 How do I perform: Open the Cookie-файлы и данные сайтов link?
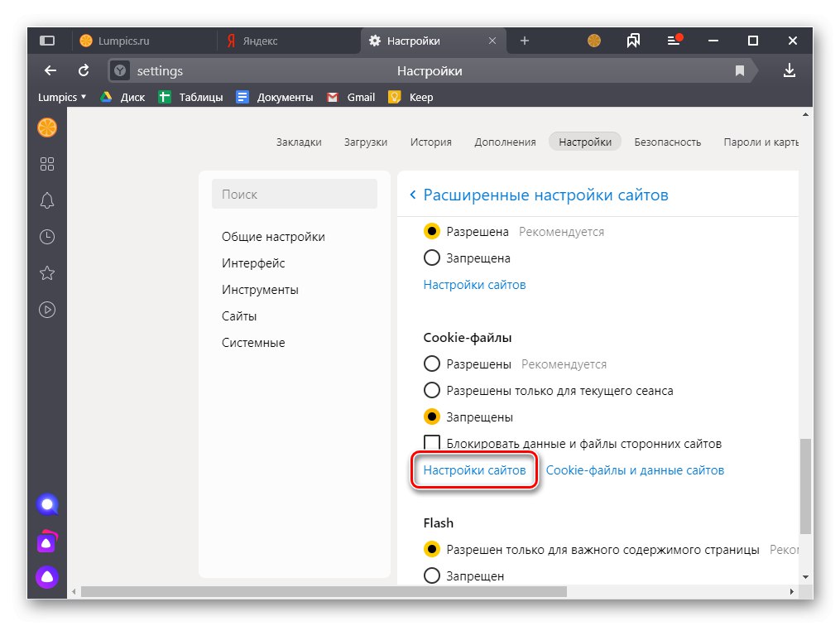pyautogui.click(x=634, y=469)
